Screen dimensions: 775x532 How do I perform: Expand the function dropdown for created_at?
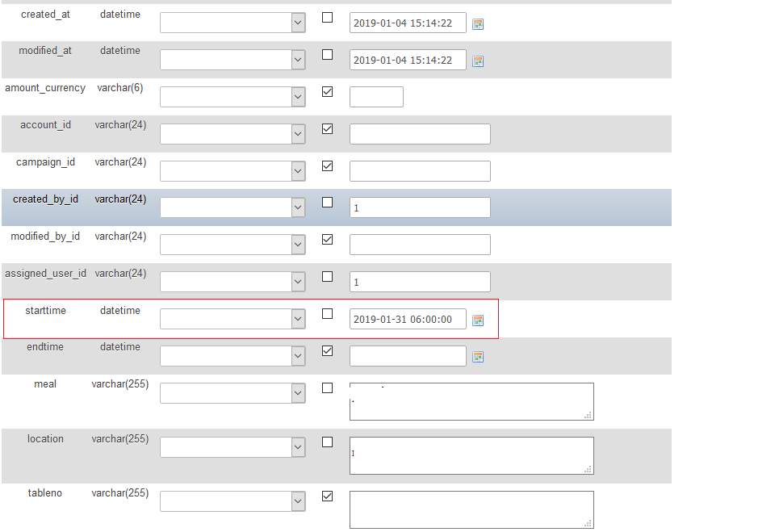[232, 23]
